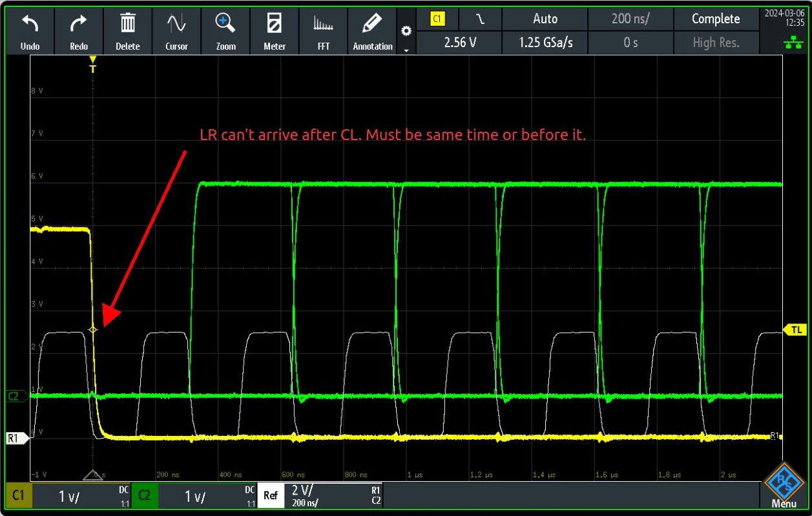
Task: Open the Auto trigger mode selector
Action: tap(544, 19)
